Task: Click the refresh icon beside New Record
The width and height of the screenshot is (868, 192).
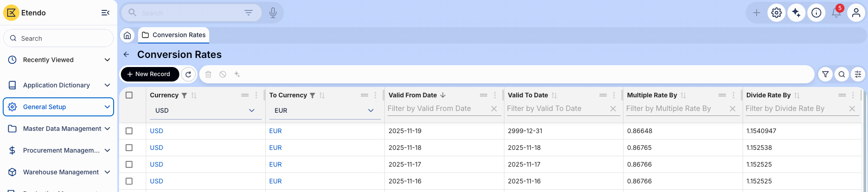Action: pos(188,74)
